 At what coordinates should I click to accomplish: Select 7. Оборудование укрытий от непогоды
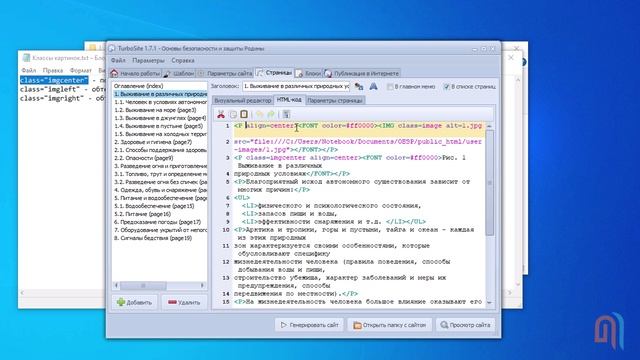click(160, 230)
